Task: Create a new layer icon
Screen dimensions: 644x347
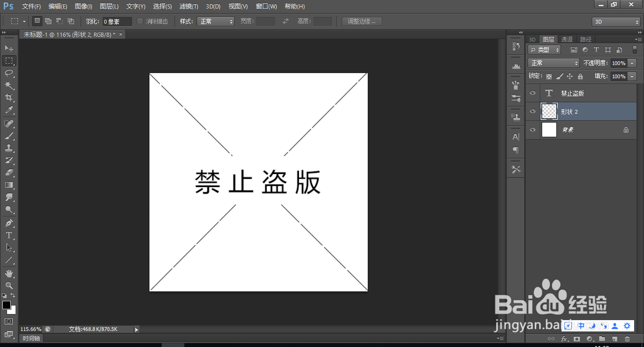Action: 614,339
